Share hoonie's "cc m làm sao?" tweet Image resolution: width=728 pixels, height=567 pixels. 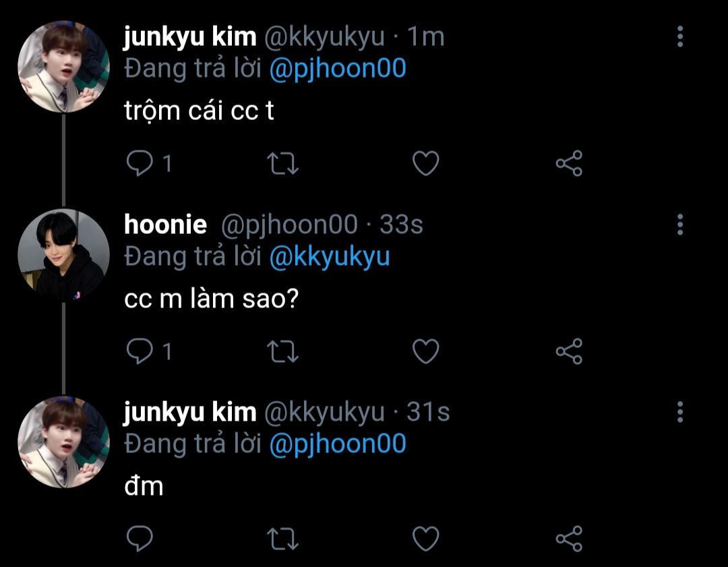tap(569, 351)
